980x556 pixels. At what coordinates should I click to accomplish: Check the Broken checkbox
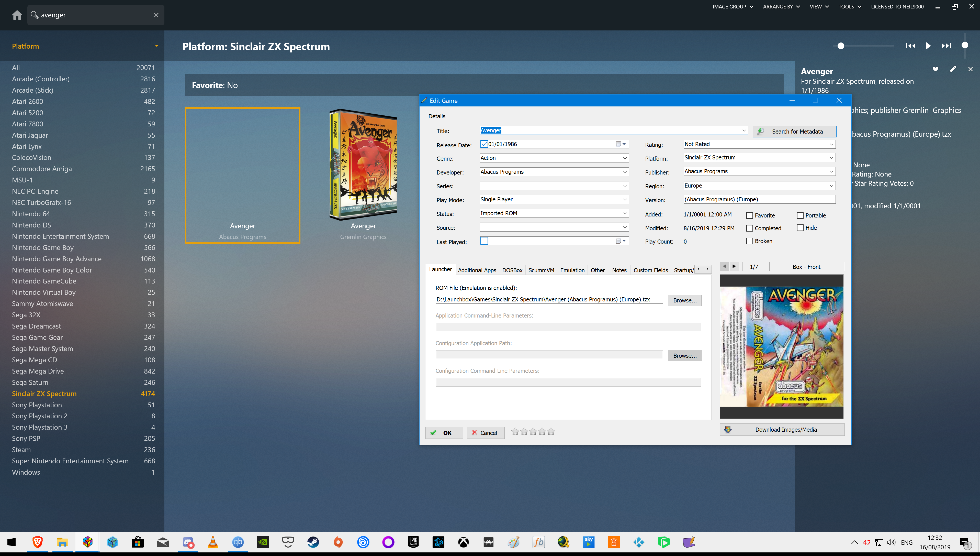click(749, 241)
